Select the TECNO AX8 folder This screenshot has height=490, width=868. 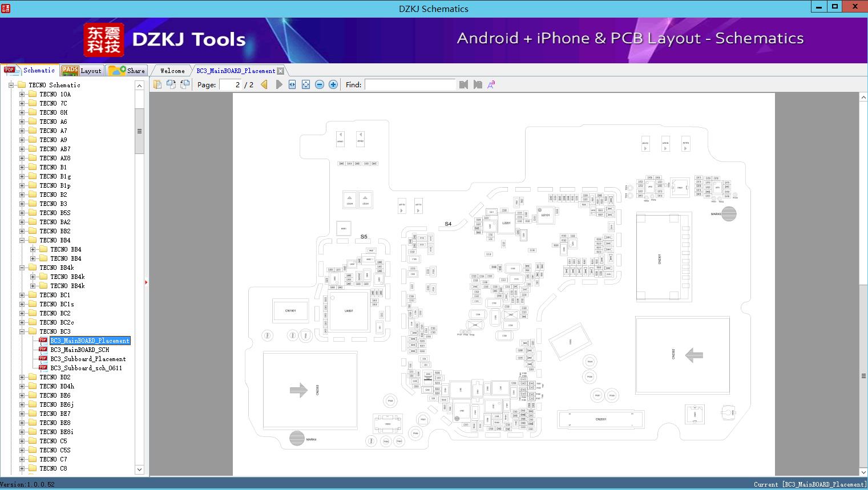pyautogui.click(x=55, y=158)
